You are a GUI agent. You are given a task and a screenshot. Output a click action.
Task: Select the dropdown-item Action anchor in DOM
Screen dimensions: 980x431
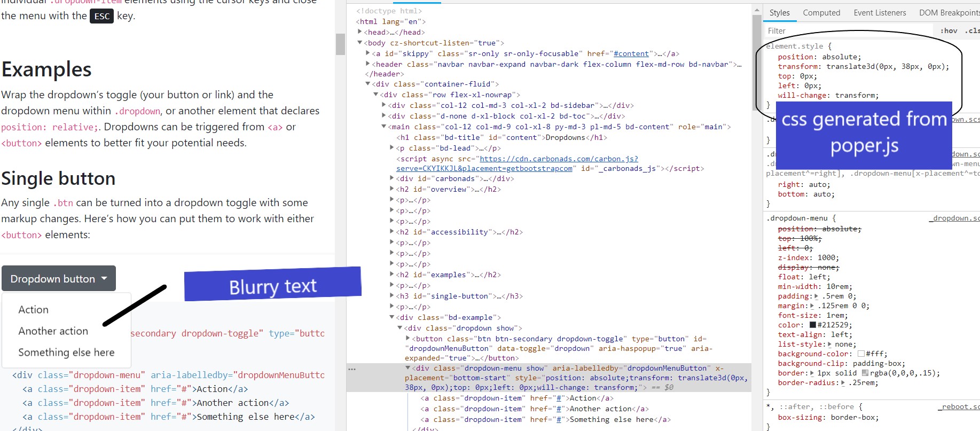click(517, 398)
